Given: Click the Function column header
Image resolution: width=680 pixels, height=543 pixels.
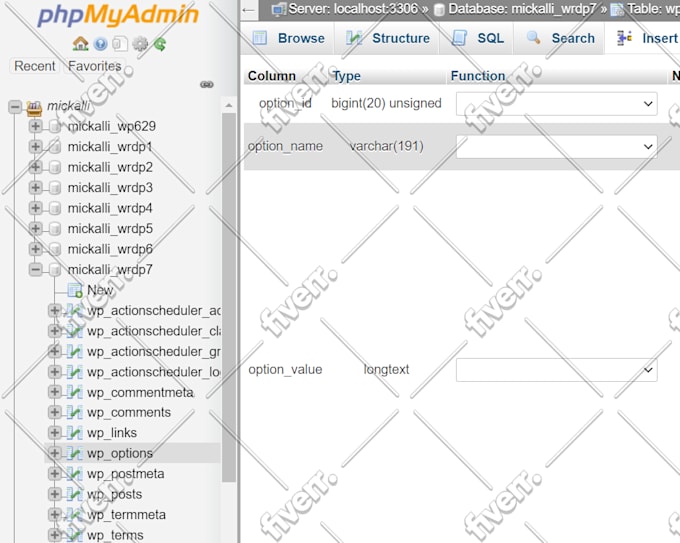Looking at the screenshot, I should [478, 76].
